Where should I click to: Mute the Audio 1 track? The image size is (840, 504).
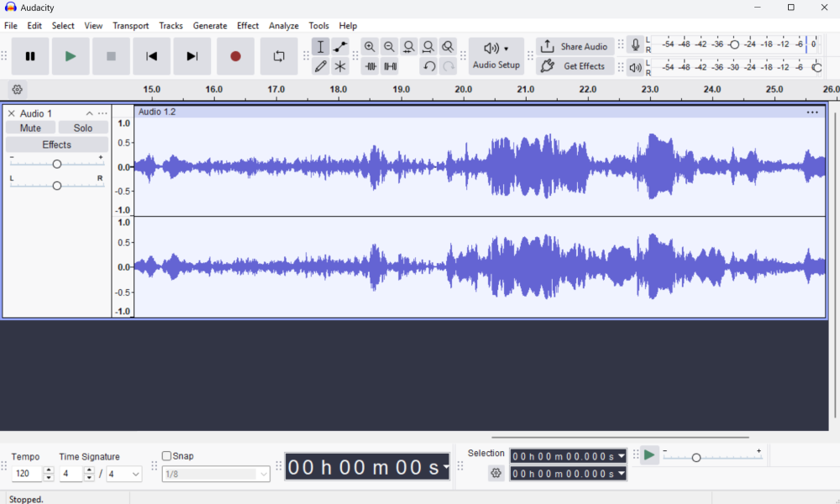(x=30, y=128)
